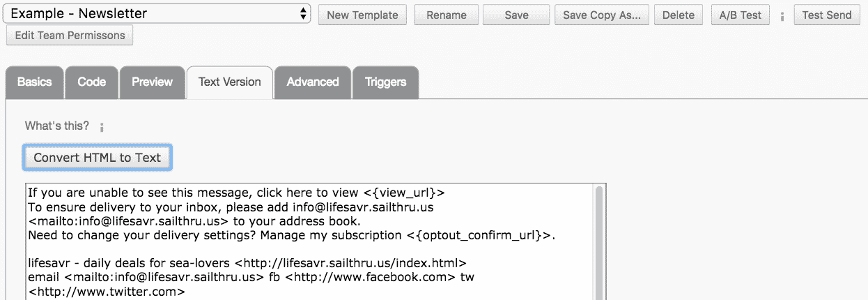Image resolution: width=868 pixels, height=300 pixels.
Task: Delete the current template
Action: click(679, 15)
